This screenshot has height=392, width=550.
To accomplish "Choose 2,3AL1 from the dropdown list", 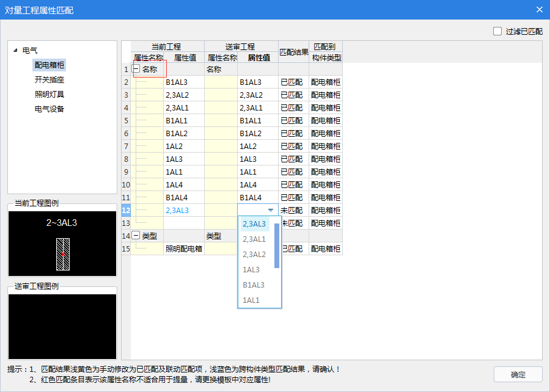I will [x=254, y=239].
